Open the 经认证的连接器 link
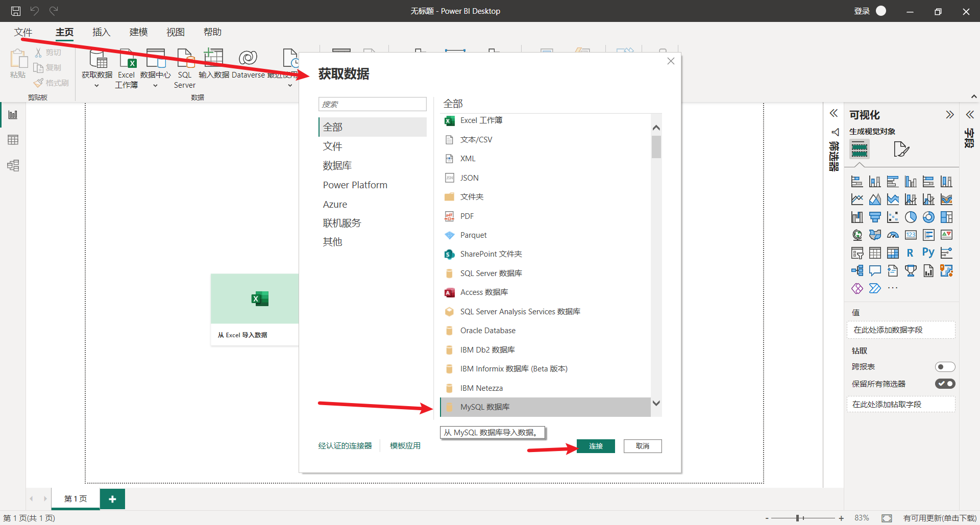980x525 pixels. [345, 446]
